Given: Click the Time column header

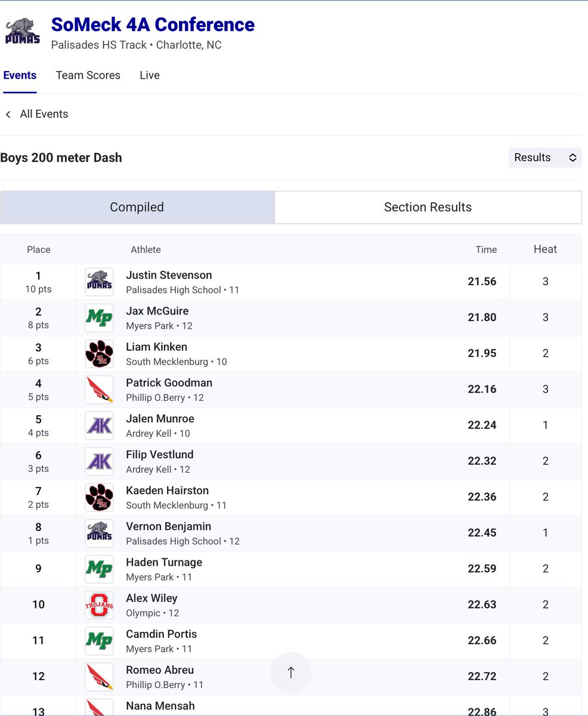Looking at the screenshot, I should pyautogui.click(x=486, y=249).
